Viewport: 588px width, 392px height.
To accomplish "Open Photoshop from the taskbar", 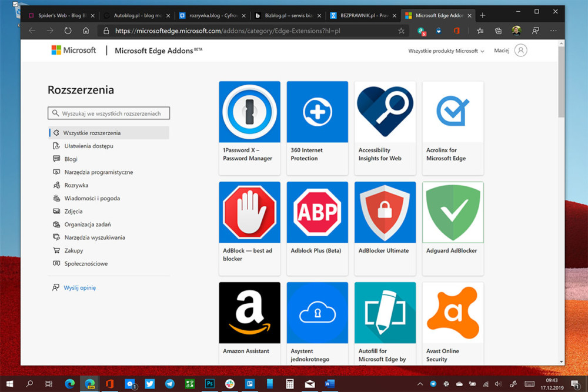I will point(210,384).
